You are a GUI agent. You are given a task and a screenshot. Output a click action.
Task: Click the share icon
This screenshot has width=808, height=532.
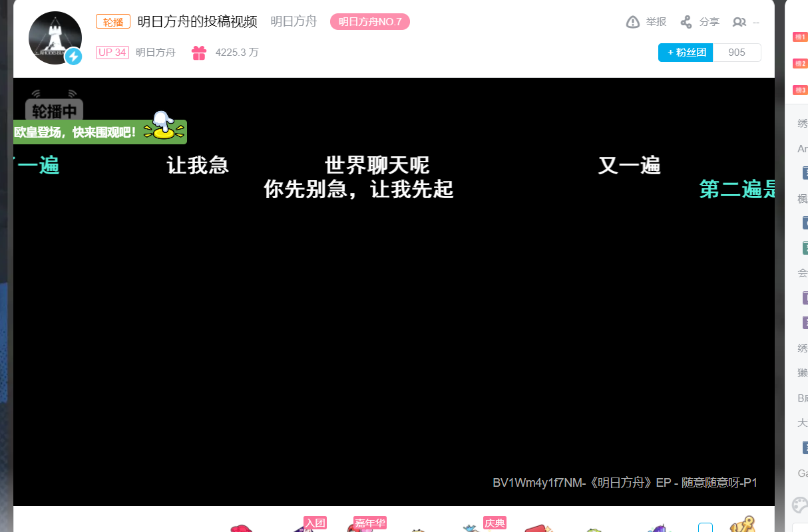[x=686, y=22]
